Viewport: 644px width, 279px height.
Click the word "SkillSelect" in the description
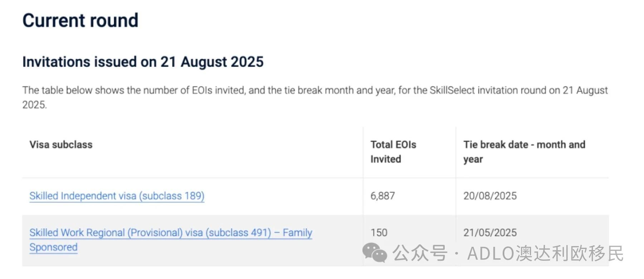452,90
